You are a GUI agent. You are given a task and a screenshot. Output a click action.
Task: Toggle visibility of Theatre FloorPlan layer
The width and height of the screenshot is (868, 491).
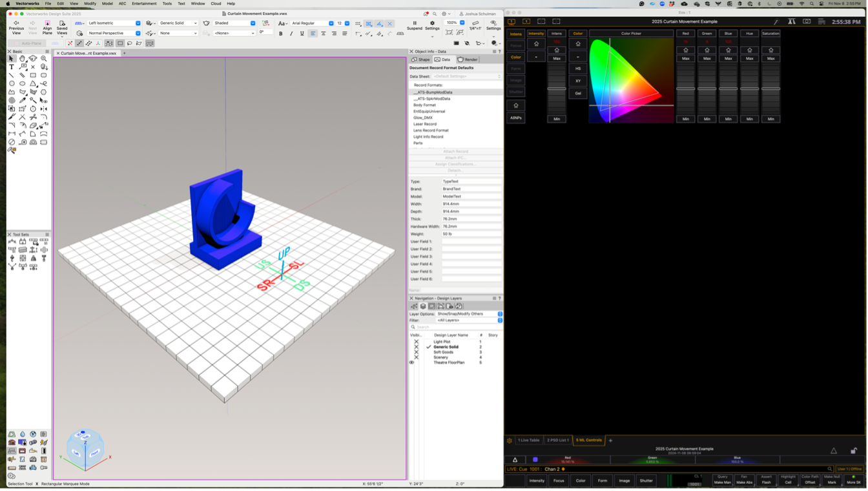(412, 362)
